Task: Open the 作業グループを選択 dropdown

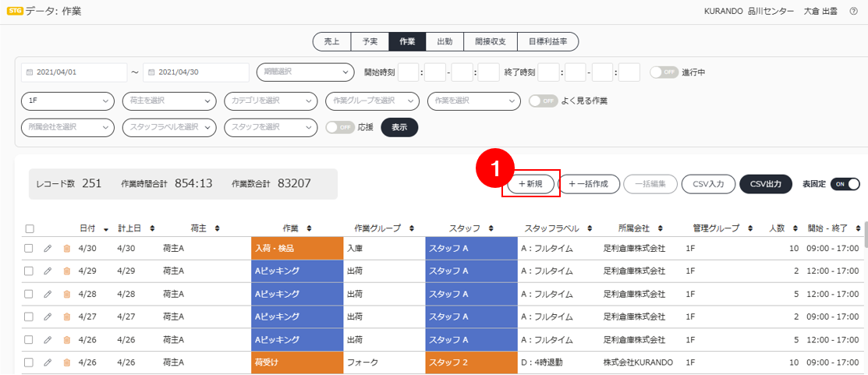Action: [x=373, y=101]
